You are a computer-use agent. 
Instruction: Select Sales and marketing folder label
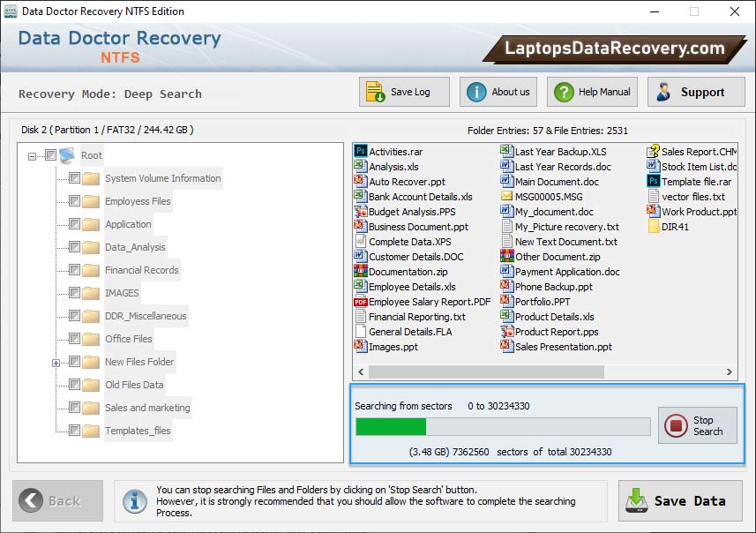(147, 408)
